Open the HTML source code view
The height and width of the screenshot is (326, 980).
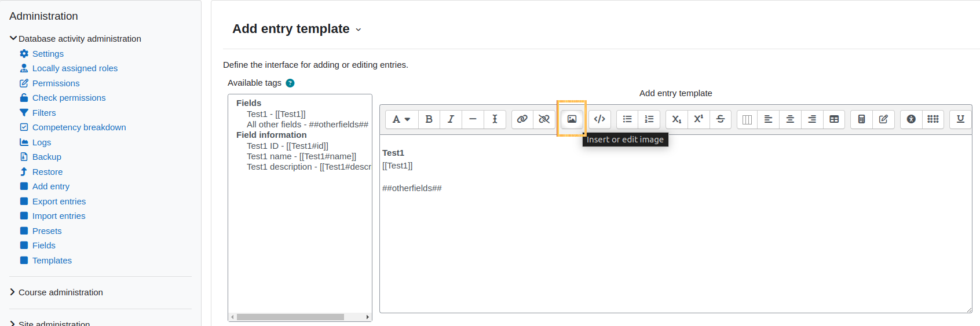coord(599,119)
